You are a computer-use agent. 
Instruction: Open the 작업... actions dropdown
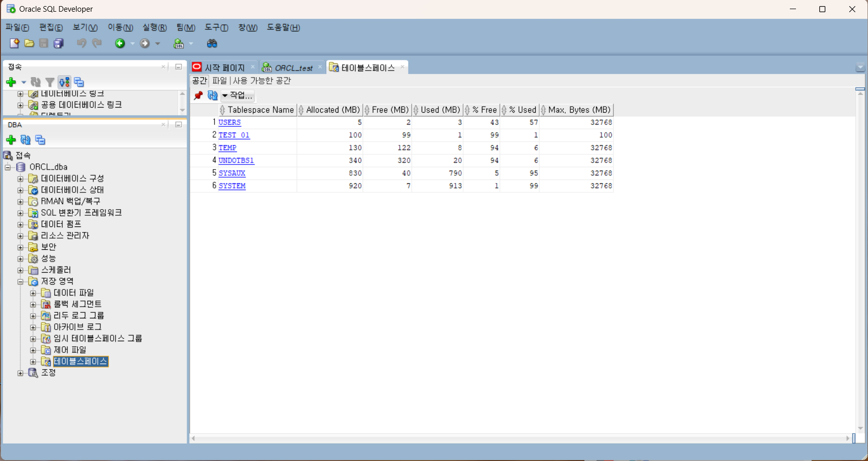pyautogui.click(x=237, y=95)
